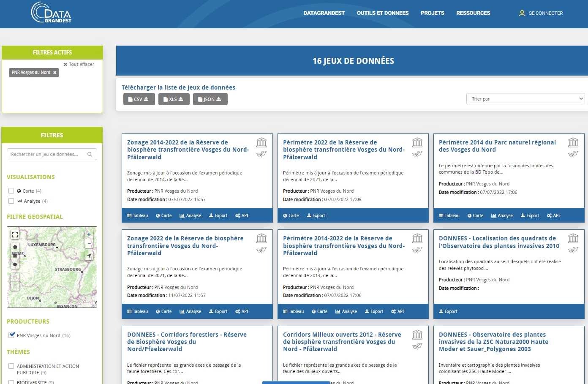588x384 pixels.
Task: Select the circle draw tool on map
Action: pos(15,265)
